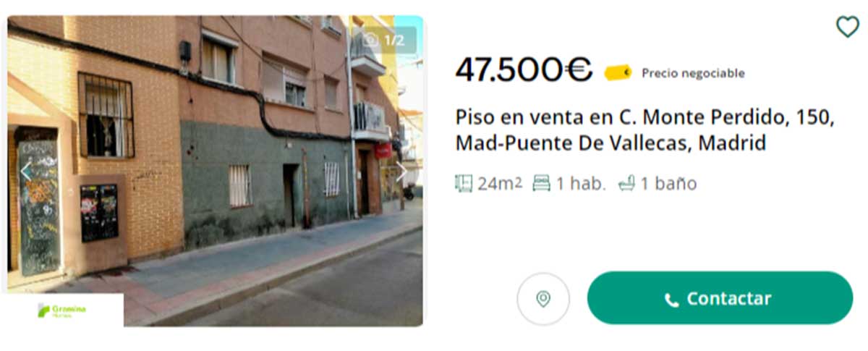
Task: Open the Piso en venta listing title
Action: (645, 130)
